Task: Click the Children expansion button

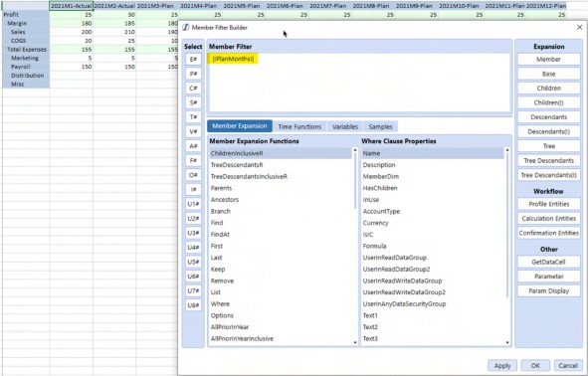Action: [x=548, y=89]
